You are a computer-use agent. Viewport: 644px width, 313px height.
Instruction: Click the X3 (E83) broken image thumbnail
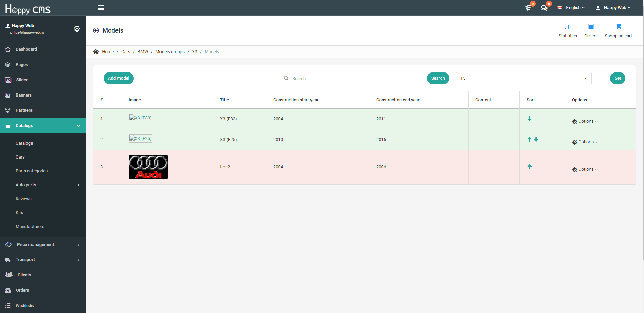point(140,118)
